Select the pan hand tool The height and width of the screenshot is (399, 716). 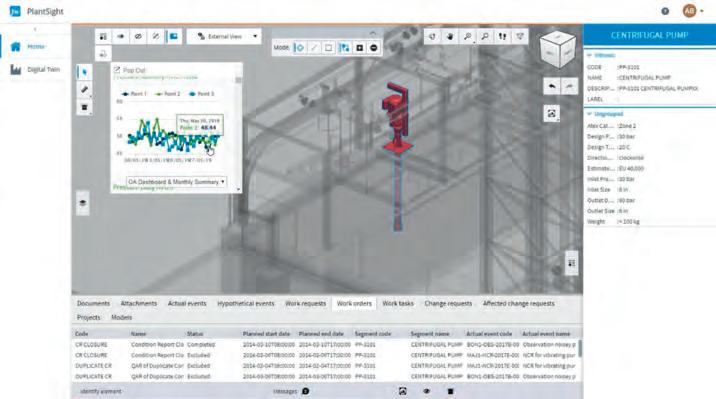[450, 37]
